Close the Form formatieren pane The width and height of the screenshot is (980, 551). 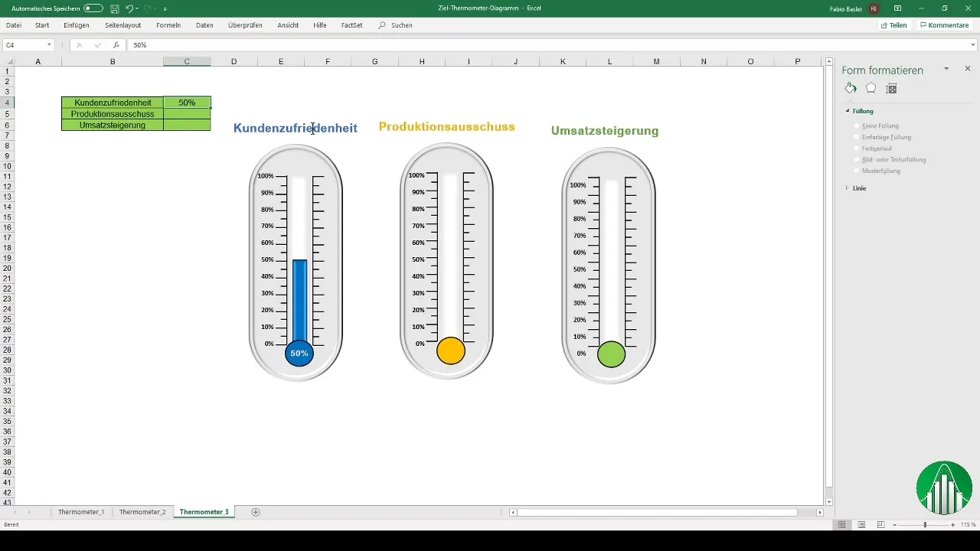[967, 69]
